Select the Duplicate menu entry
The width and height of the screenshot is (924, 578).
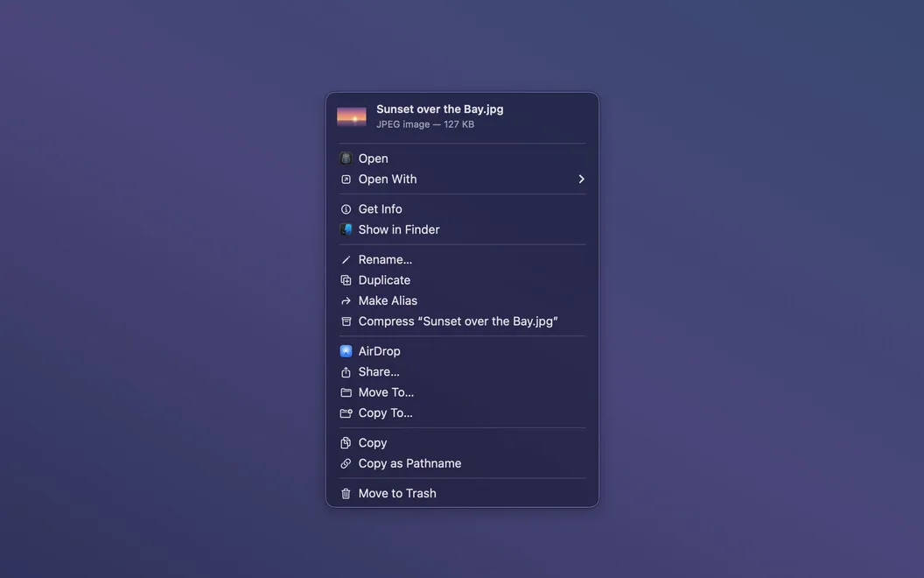[x=462, y=280]
